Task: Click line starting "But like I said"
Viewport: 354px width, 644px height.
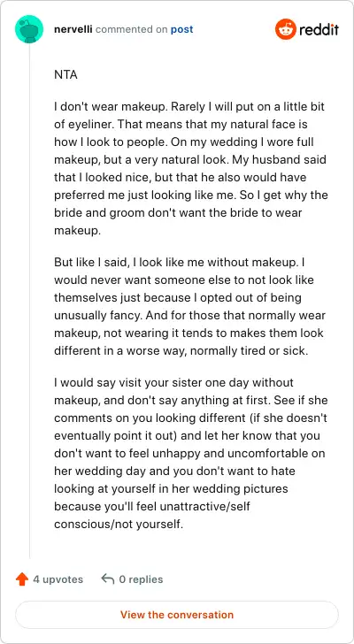Action: (x=179, y=262)
